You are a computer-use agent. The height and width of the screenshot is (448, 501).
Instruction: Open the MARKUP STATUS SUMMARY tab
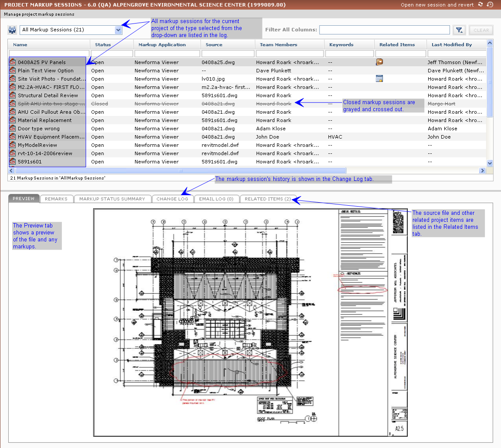pos(112,199)
